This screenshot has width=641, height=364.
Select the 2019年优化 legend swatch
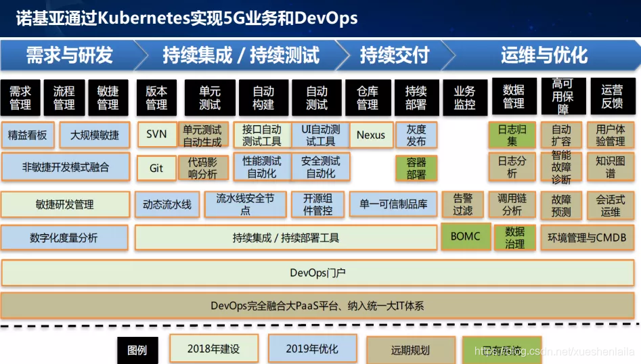[x=312, y=348]
